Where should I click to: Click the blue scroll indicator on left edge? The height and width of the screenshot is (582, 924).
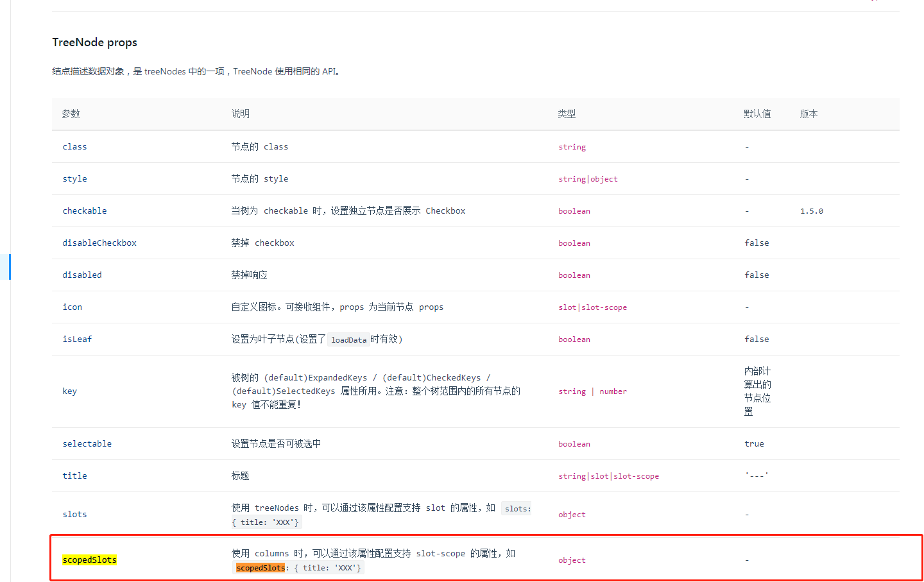click(x=9, y=266)
